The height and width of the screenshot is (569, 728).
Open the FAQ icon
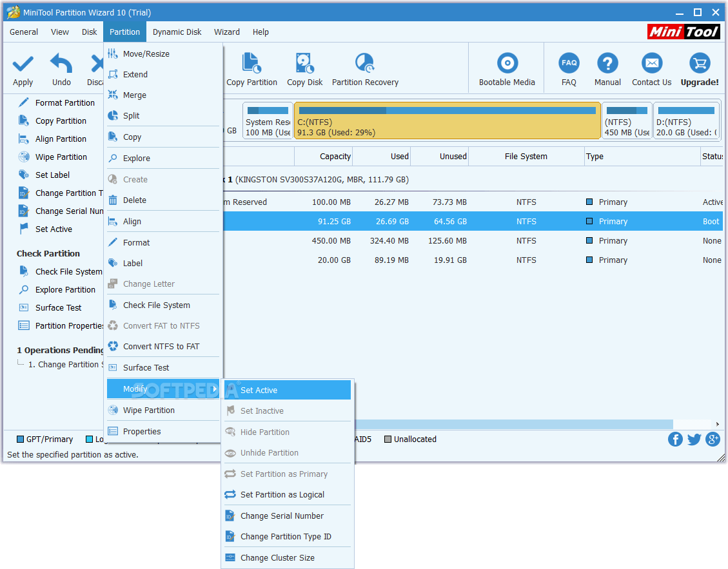569,63
